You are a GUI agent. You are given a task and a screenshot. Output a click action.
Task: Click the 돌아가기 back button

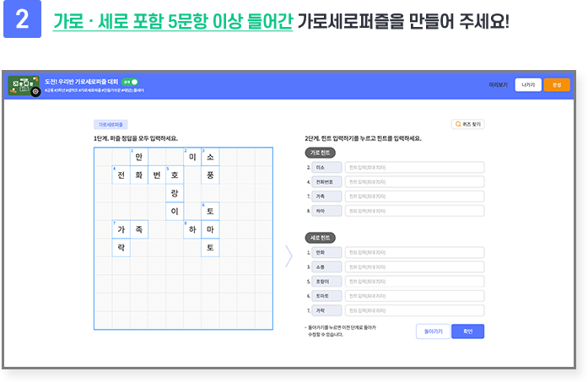pyautogui.click(x=433, y=331)
